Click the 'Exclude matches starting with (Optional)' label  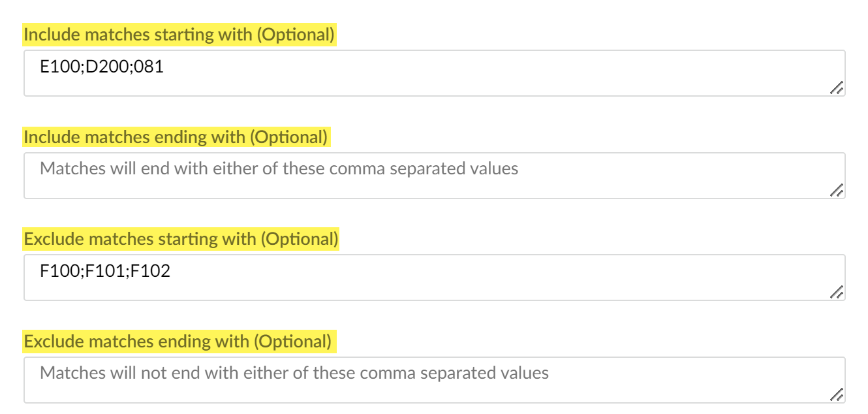[181, 239]
